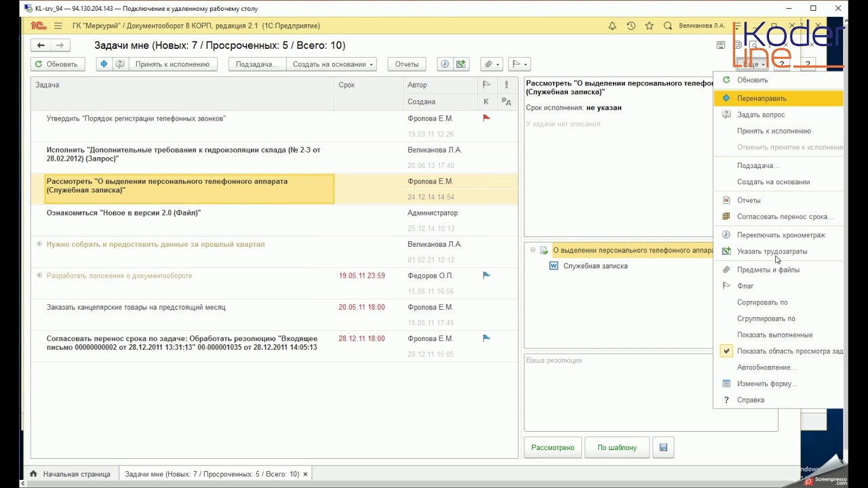Viewport: 868px width, 488px height.
Task: Select 'Перенаправить' in the context menu
Action: pos(762,98)
